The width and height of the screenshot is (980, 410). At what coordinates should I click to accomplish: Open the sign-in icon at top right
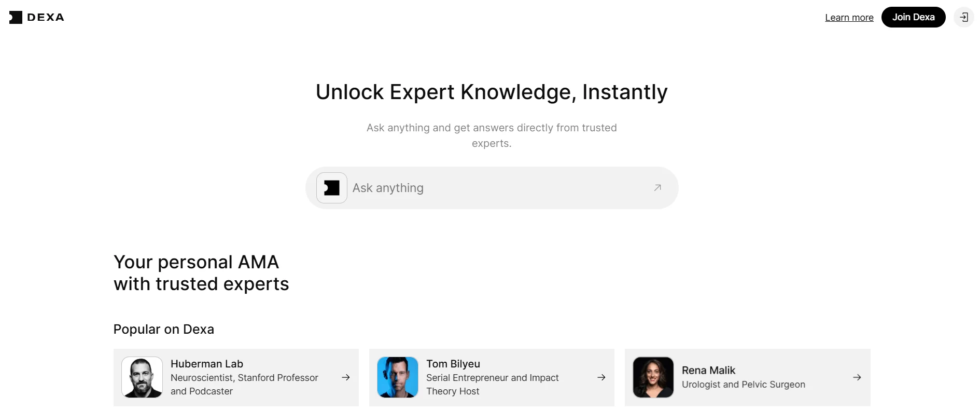click(x=964, y=17)
